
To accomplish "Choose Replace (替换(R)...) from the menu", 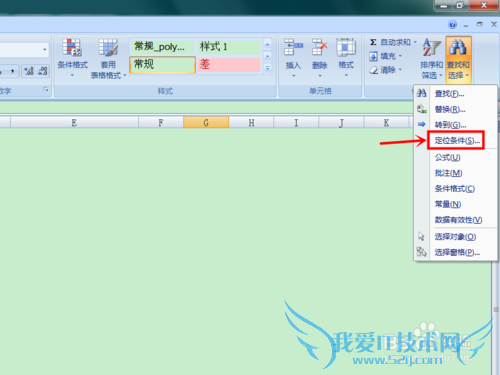I will click(455, 109).
